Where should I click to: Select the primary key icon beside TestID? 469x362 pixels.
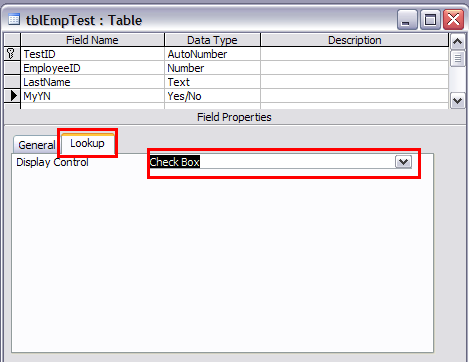11,53
